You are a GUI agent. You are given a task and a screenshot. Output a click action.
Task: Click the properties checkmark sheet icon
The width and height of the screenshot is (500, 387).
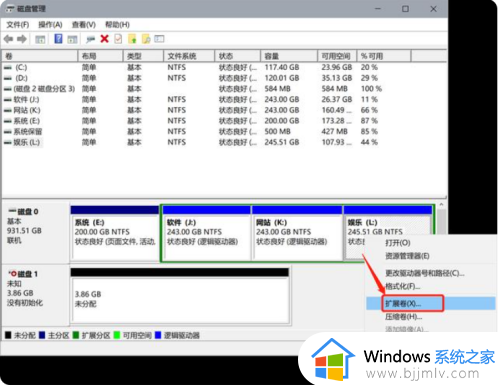click(118, 39)
